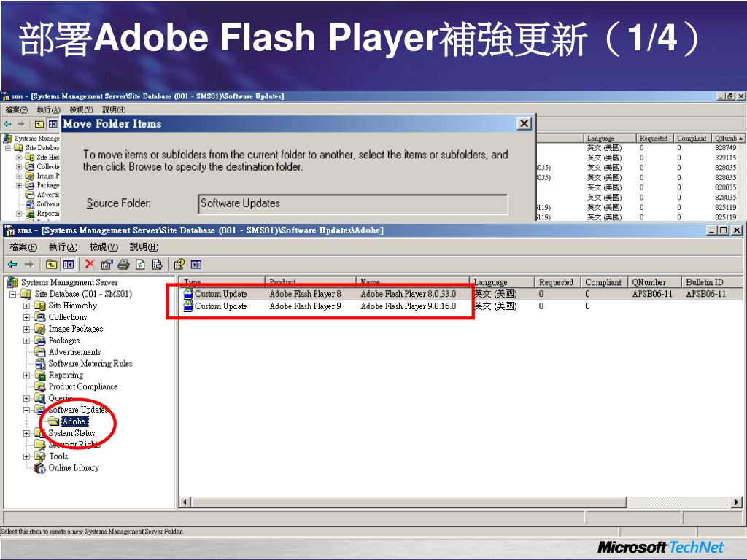
Task: Click the Back arrow in Adobe window toolbar
Action: click(x=12, y=264)
